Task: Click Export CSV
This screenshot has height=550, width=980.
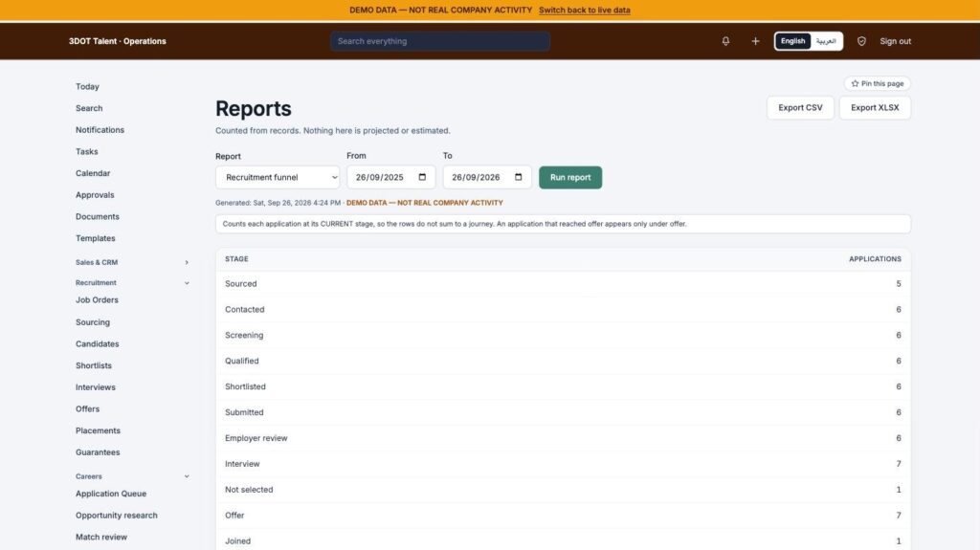Action: tap(800, 107)
